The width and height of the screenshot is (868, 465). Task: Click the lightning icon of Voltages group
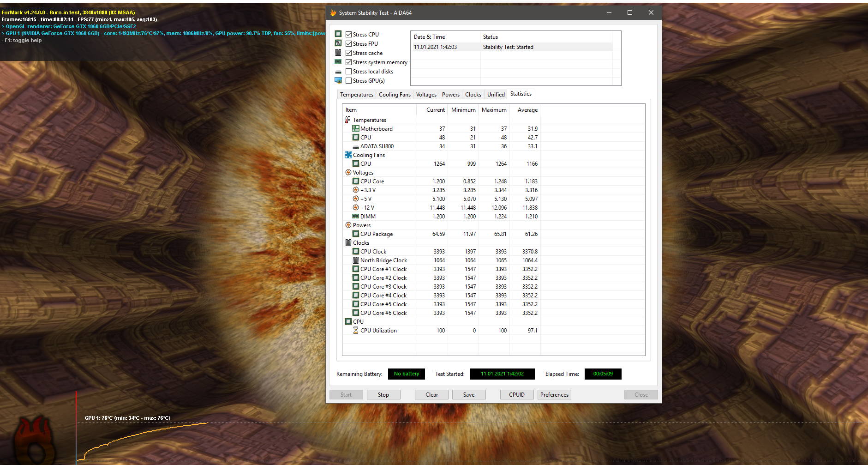pyautogui.click(x=348, y=172)
